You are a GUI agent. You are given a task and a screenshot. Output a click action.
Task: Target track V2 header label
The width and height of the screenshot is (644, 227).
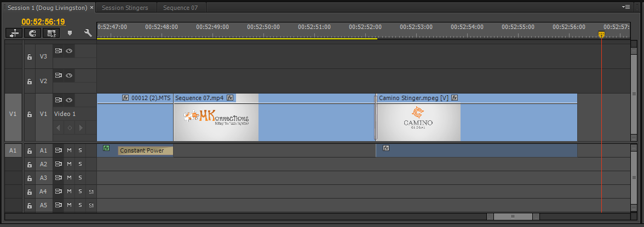44,82
